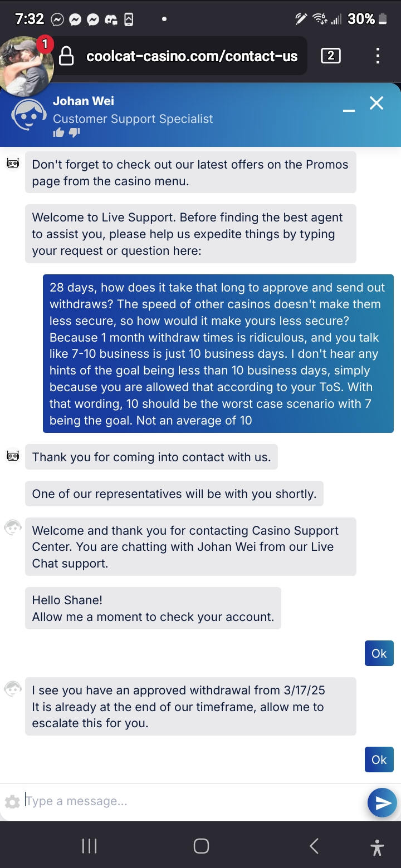Tap the approved withdrawal escalation message
Viewport: 401px width, 868px height.
[x=190, y=707]
